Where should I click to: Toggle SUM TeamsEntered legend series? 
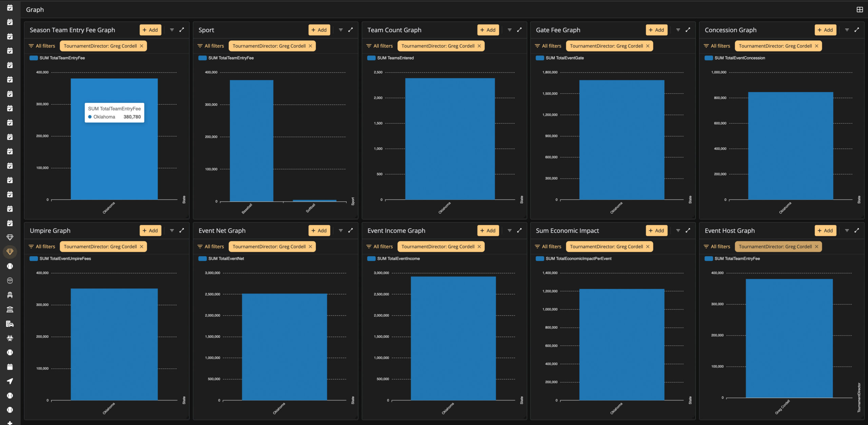pos(391,58)
